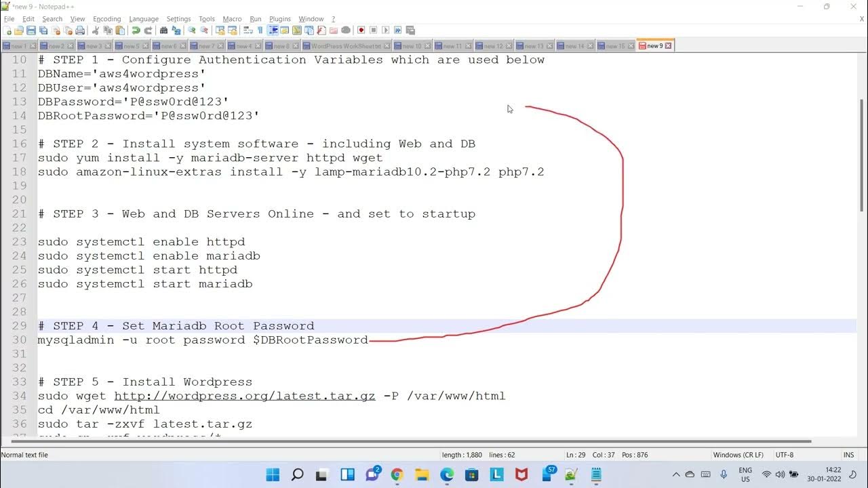This screenshot has width=868, height=488.
Task: Click the volume speaker tray icon
Action: pyautogui.click(x=780, y=474)
